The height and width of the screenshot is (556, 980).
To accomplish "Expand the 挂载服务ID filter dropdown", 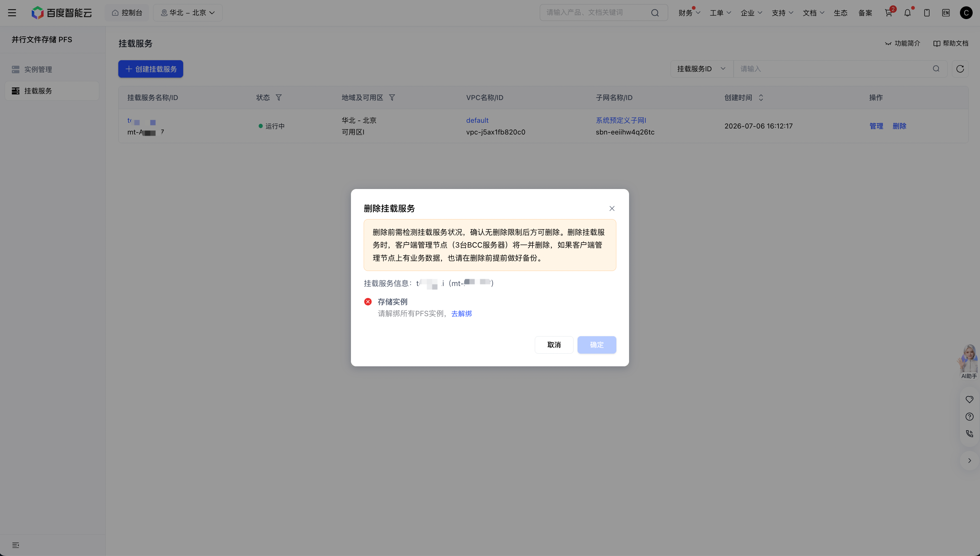I will pyautogui.click(x=702, y=69).
